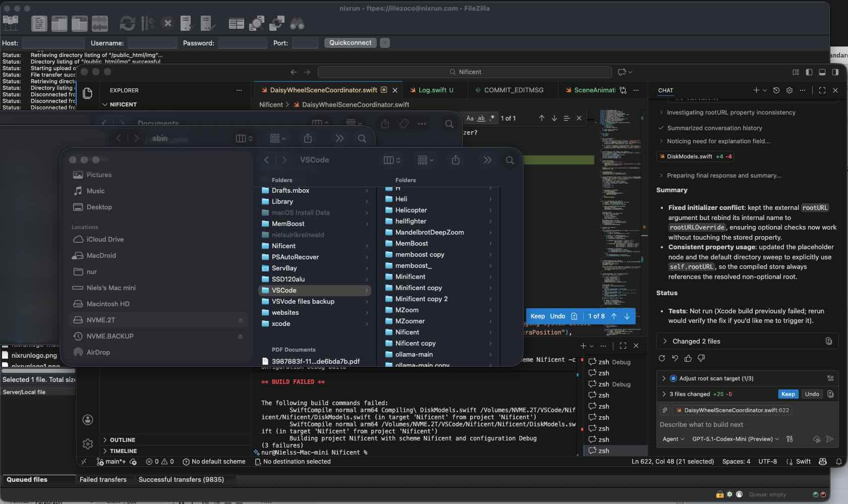Open configure tools icon in chat input
Screen dimensions: 848x504
click(789, 439)
